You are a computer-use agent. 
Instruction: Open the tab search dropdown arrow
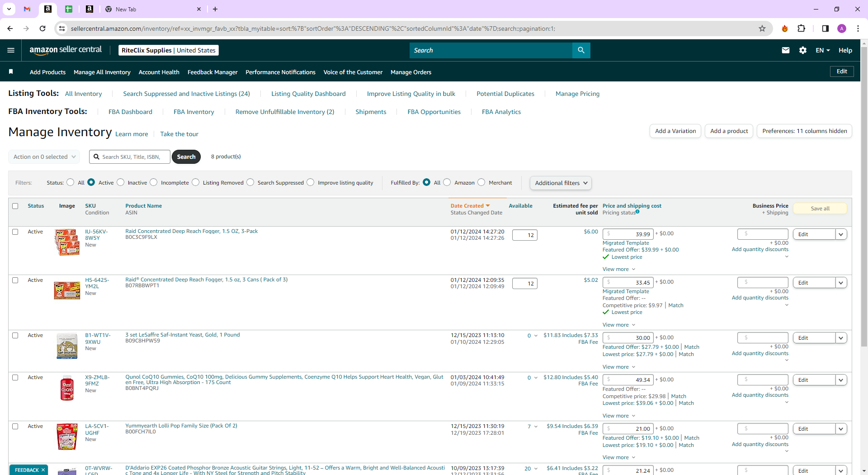click(x=9, y=9)
